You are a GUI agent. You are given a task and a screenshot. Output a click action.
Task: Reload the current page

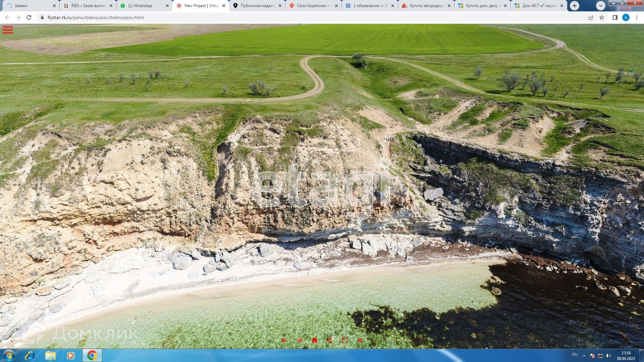click(x=29, y=17)
